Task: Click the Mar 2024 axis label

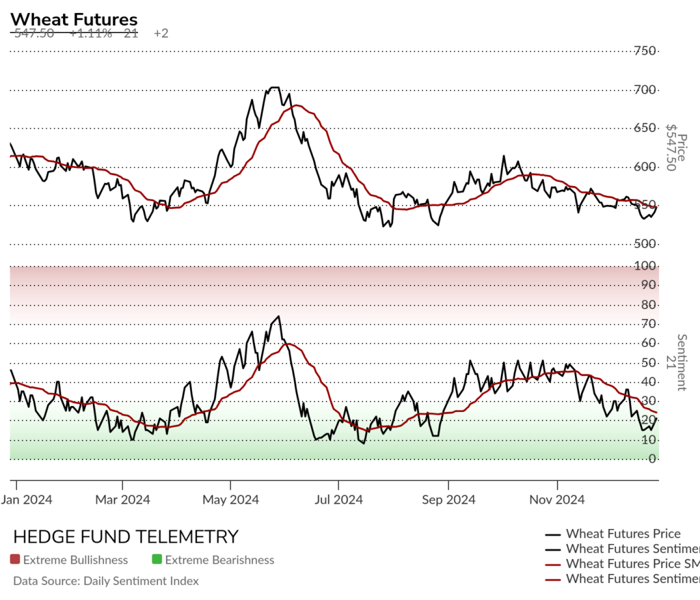Action: pyautogui.click(x=123, y=500)
